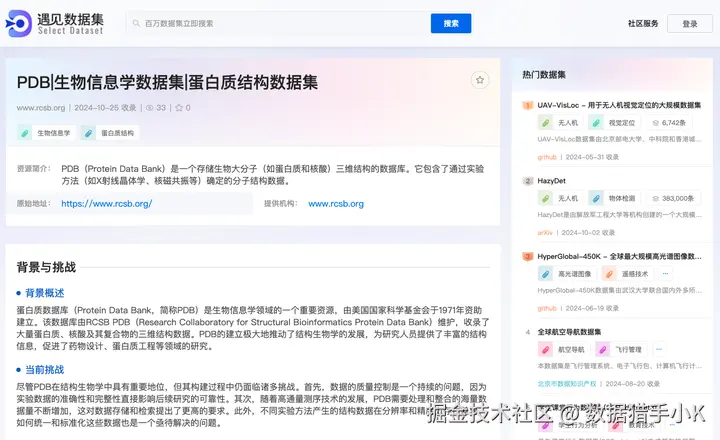Screen dimensions: 720x440
Task: Click the 生物信息学 tag icon
Action: coord(25,133)
